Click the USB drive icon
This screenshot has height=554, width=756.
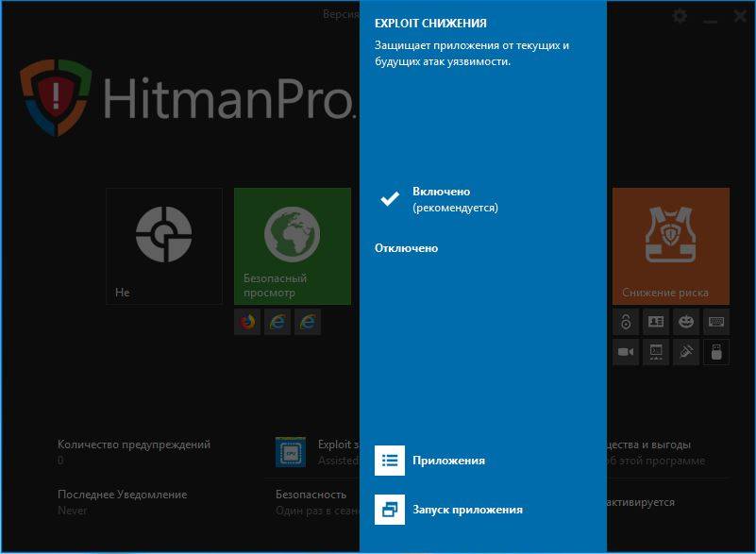click(x=716, y=352)
